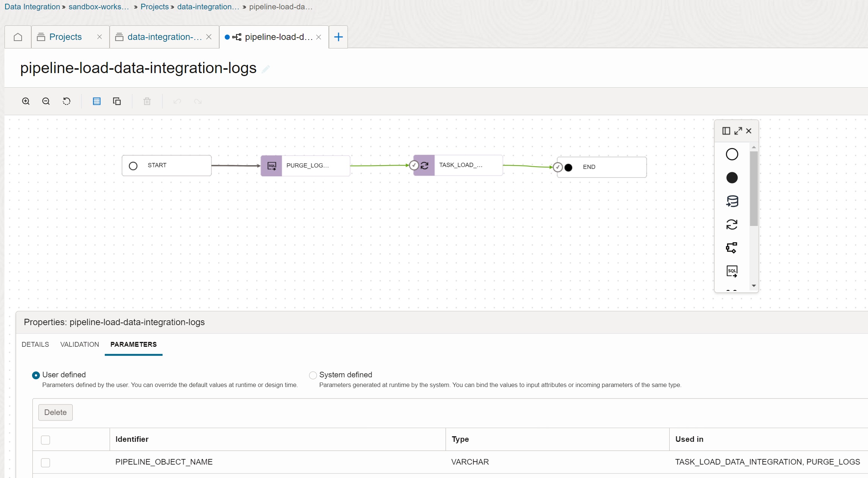Click the trash delete icon in toolbar
This screenshot has height=478, width=868.
(x=147, y=101)
